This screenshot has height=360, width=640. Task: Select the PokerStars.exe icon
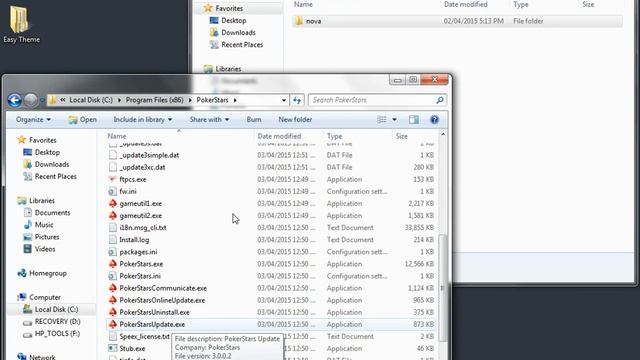(x=113, y=264)
